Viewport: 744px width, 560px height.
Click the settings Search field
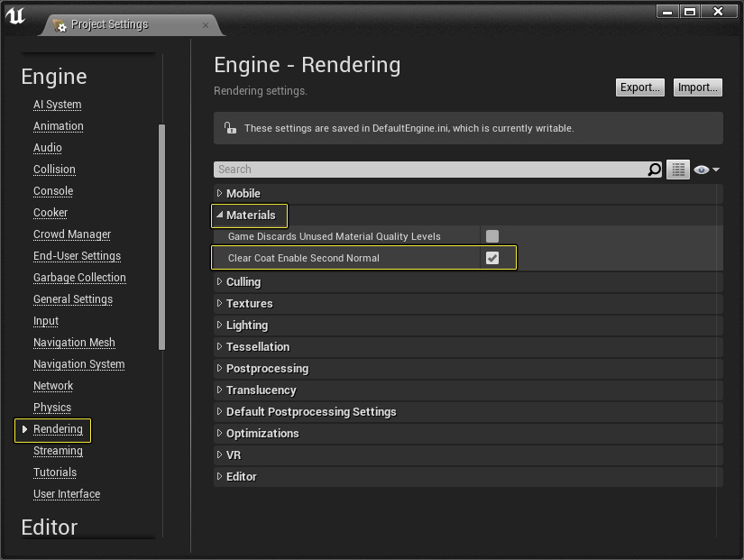click(x=429, y=170)
